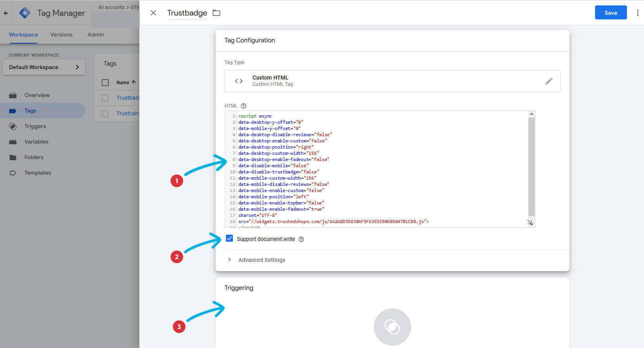This screenshot has height=348, width=644.
Task: Click the editor resize corner icon
Action: (x=530, y=223)
